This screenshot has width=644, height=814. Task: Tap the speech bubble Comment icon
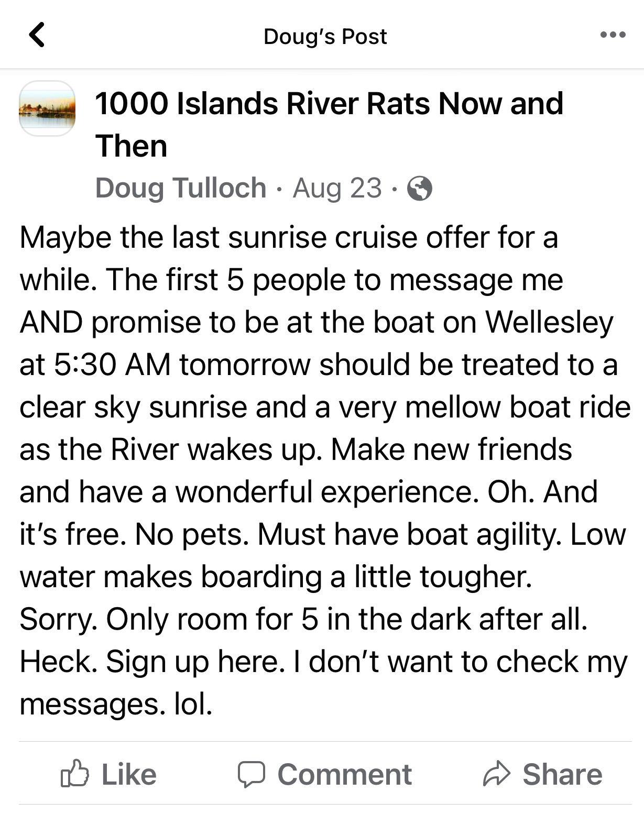point(251,775)
